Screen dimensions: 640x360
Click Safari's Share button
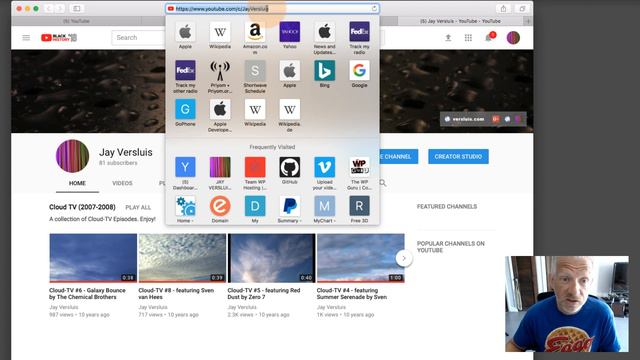tap(503, 9)
